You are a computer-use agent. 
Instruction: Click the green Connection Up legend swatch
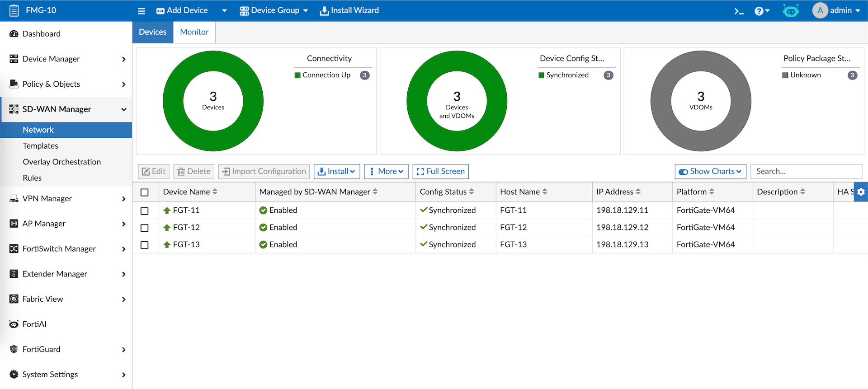297,75
